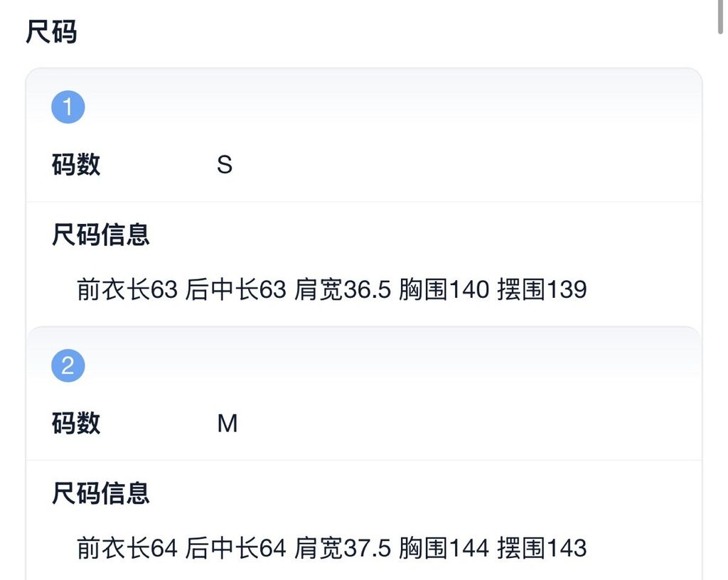The width and height of the screenshot is (728, 580).
Task: Select the M size value
Action: point(227,424)
